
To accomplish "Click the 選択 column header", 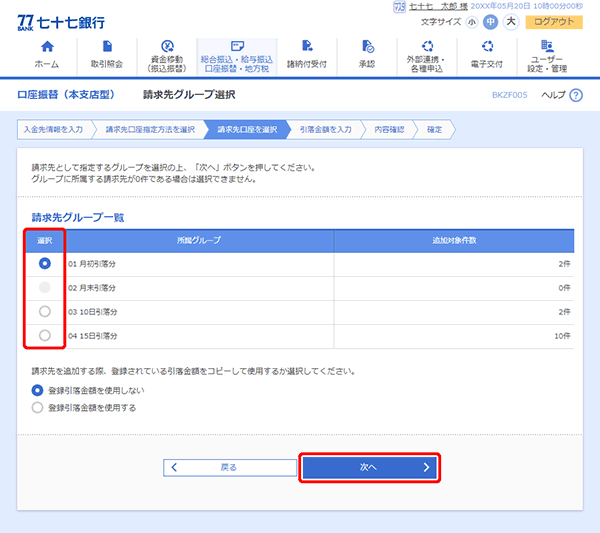I will click(x=45, y=241).
